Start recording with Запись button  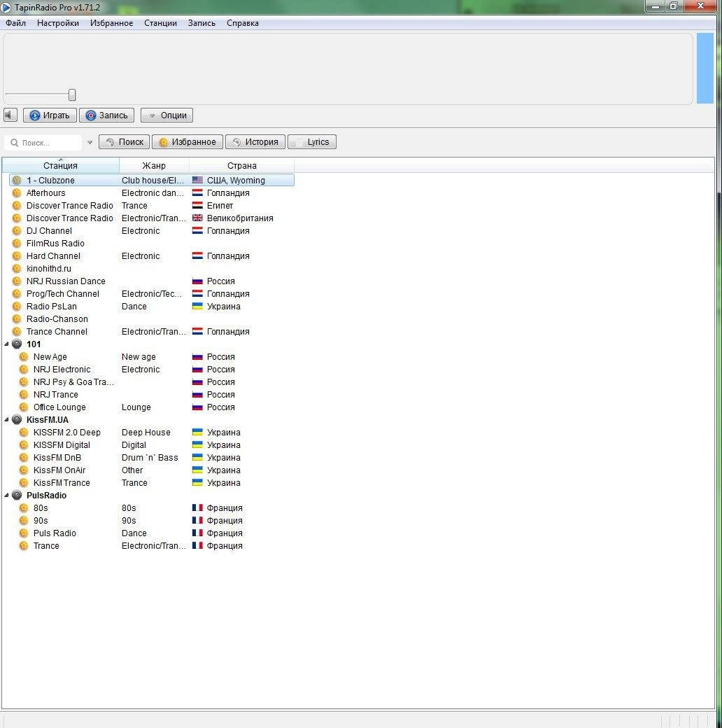tap(107, 115)
